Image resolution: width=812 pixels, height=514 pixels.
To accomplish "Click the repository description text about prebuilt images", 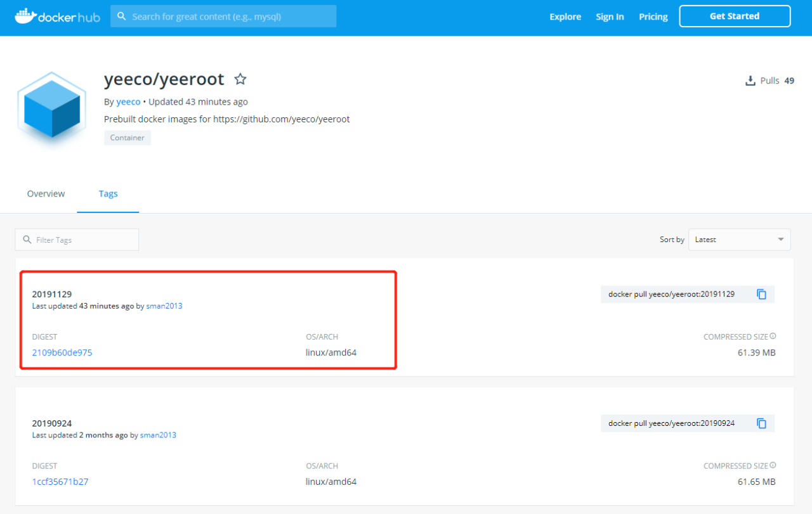I will point(226,119).
